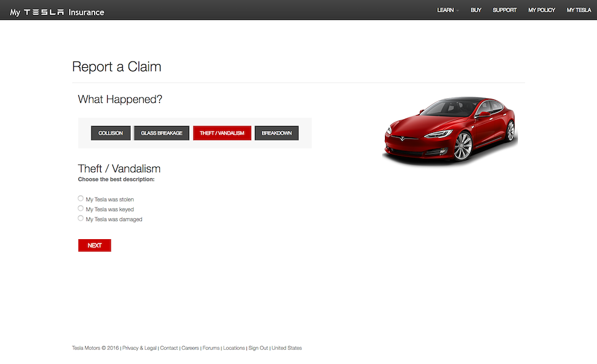Choose the BREAKDOWN claim type
This screenshot has height=364, width=597.
click(x=277, y=133)
